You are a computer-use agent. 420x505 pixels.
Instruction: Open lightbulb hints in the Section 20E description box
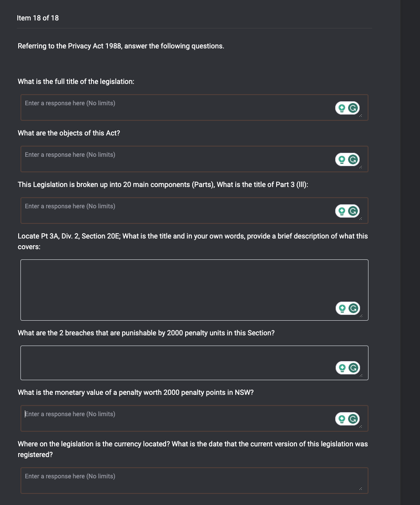point(342,308)
